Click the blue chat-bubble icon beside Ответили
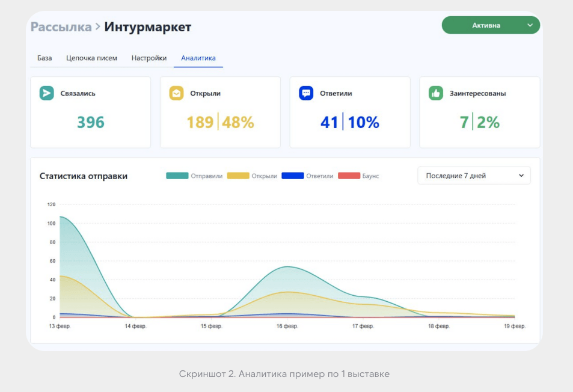This screenshot has width=573, height=392. (x=306, y=93)
